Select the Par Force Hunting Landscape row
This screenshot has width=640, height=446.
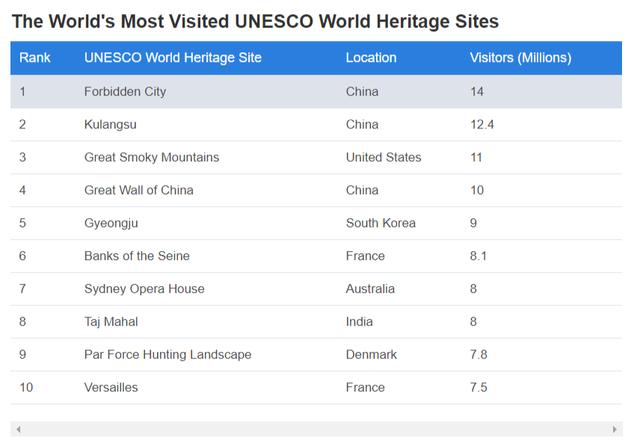click(316, 355)
